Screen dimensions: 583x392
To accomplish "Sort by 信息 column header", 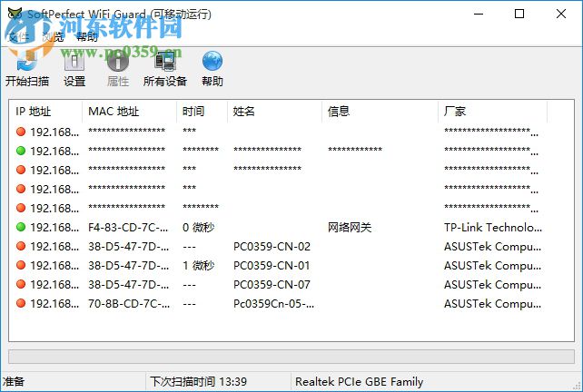I will pyautogui.click(x=380, y=111).
